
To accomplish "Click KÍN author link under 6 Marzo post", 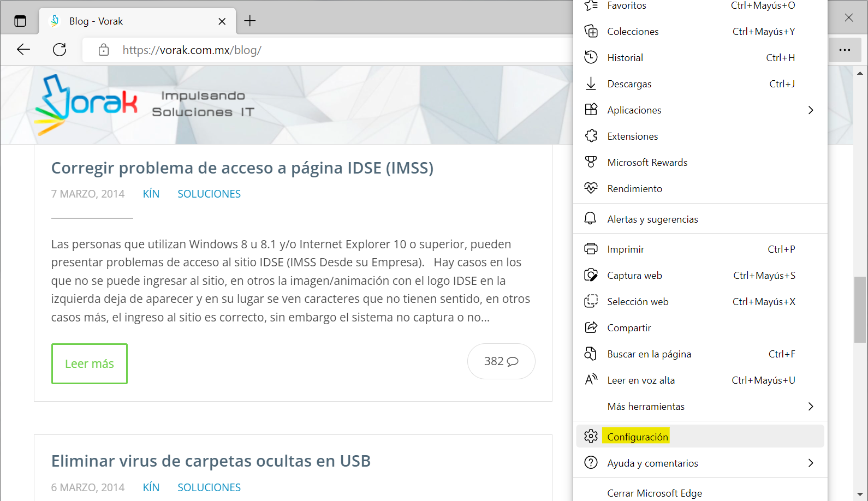I will [151, 487].
